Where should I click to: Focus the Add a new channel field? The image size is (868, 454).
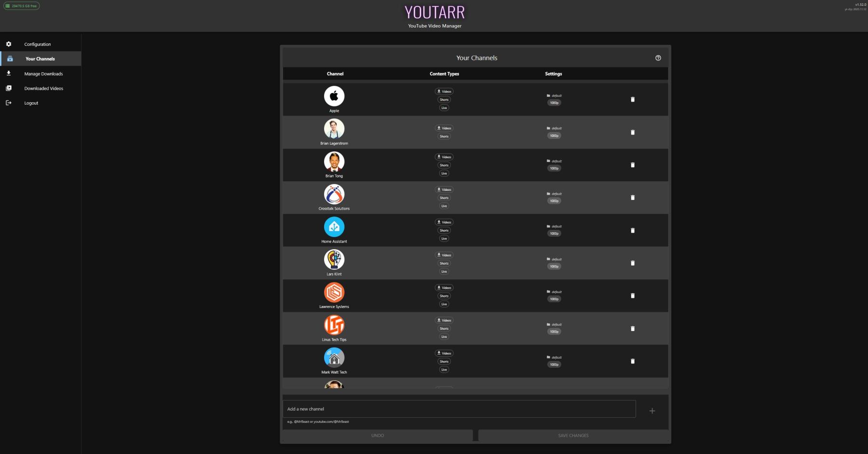point(459,409)
